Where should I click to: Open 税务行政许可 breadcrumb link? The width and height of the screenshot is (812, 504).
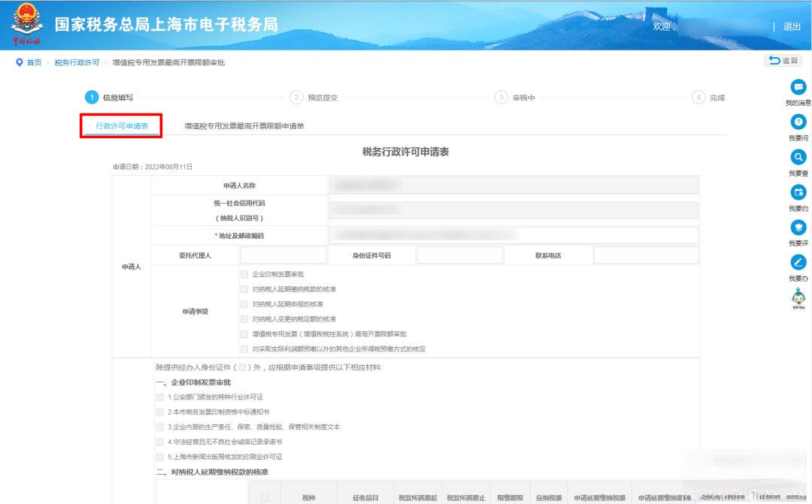click(x=77, y=62)
